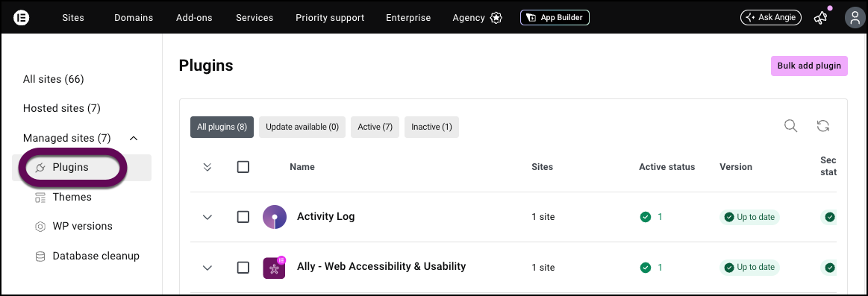This screenshot has height=296, width=868.
Task: Check the Ally row checkbox
Action: pyautogui.click(x=243, y=268)
